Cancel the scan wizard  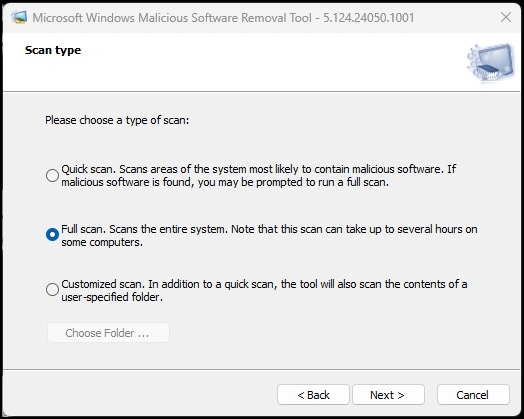click(473, 395)
